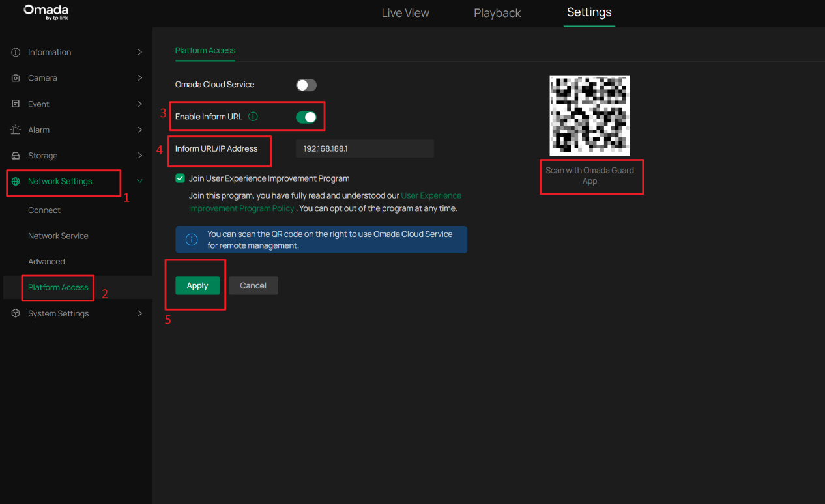The image size is (825, 504).
Task: Open User Experience Improvement Program Policy link
Action: 325,202
